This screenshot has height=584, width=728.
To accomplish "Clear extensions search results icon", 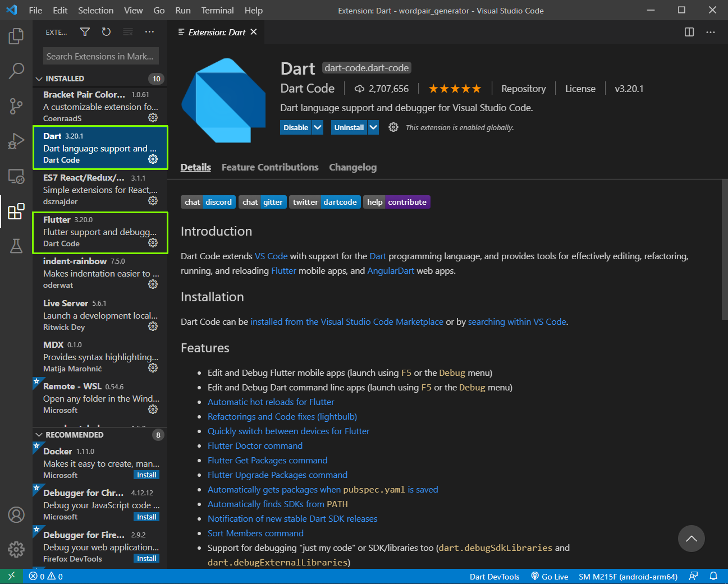I will [x=128, y=32].
